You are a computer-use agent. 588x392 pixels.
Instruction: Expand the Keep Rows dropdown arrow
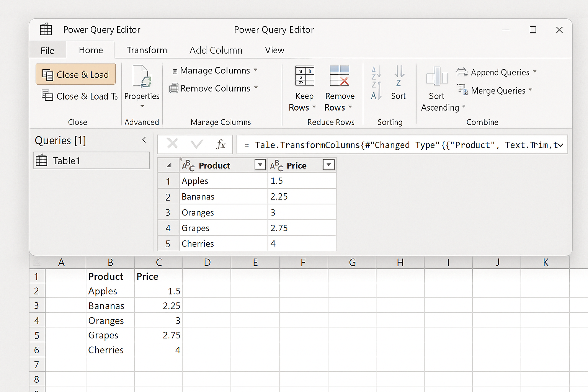click(314, 107)
